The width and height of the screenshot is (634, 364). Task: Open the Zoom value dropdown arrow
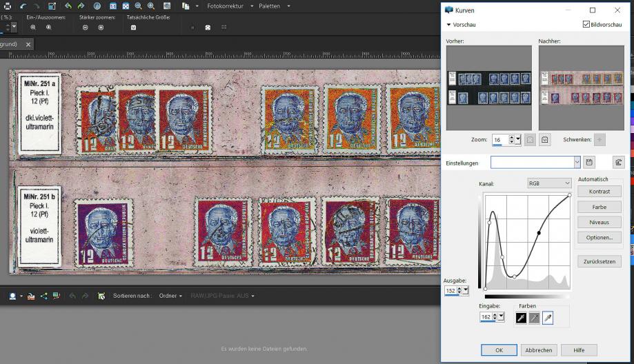(x=518, y=140)
